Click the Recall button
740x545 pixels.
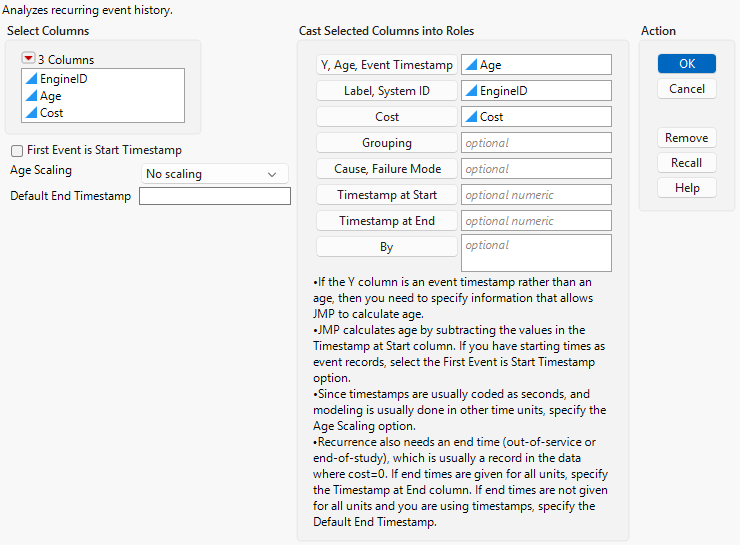[686, 163]
